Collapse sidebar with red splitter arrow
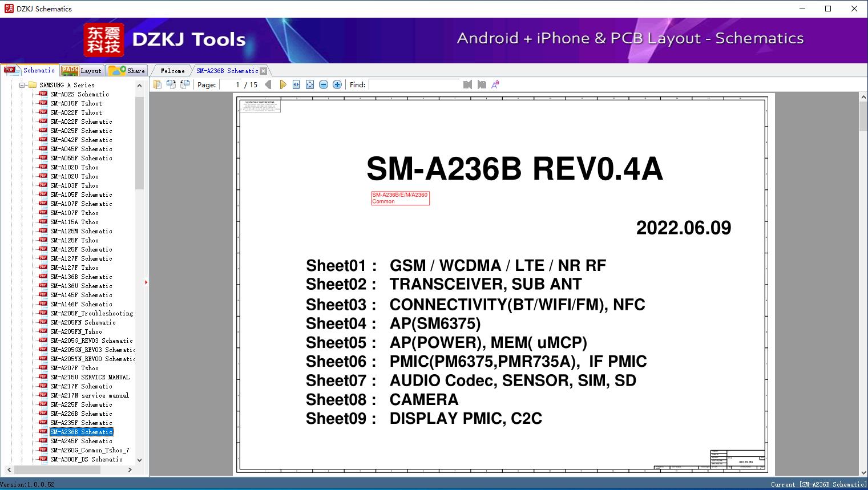 click(146, 282)
